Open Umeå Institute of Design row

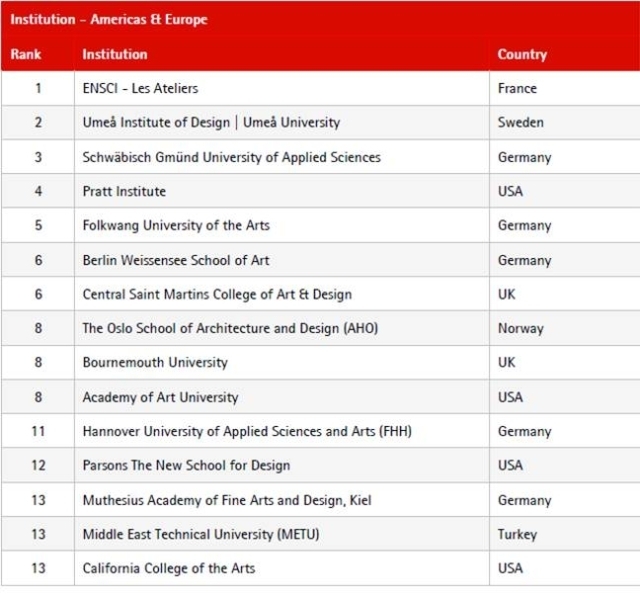(x=211, y=122)
